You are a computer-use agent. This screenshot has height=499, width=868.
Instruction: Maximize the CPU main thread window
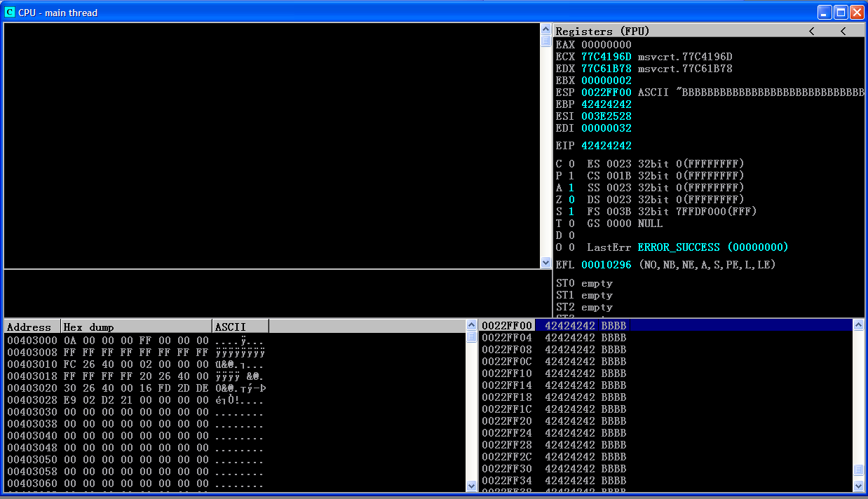tap(840, 12)
